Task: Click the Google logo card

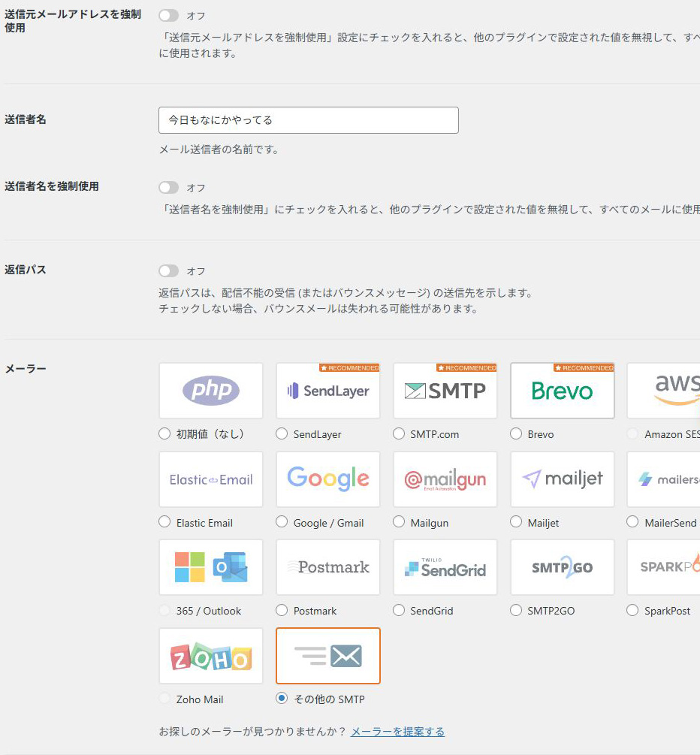Action: [x=328, y=479]
